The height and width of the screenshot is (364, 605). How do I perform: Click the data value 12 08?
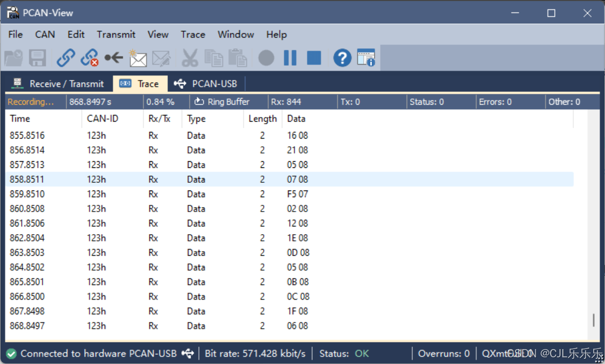tap(297, 223)
